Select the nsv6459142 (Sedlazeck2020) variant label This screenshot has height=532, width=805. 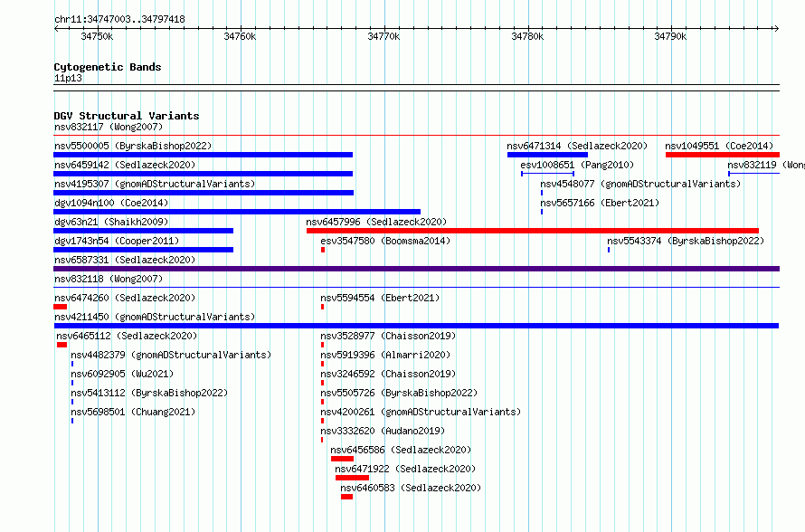[x=125, y=165]
